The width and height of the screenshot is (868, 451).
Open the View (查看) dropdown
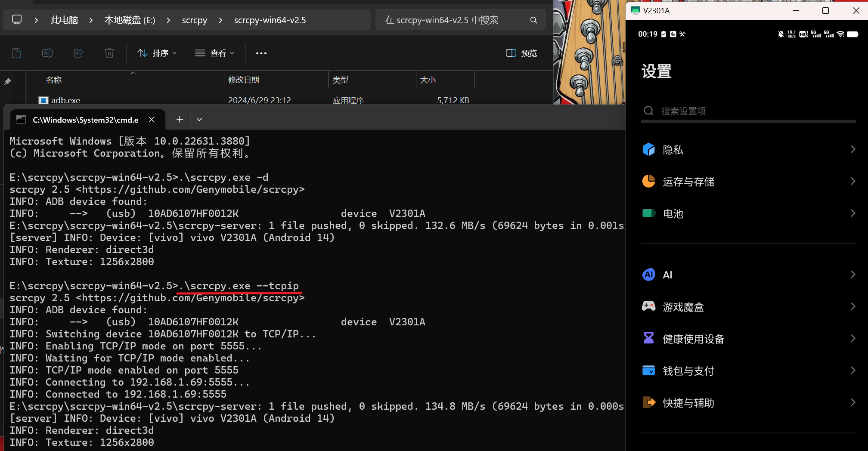pos(214,53)
